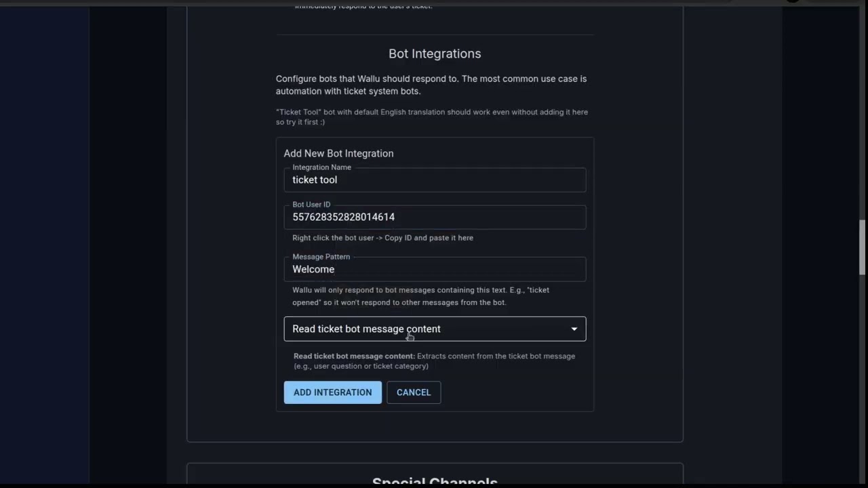
Task: Click the page's vertical scrollbar thumb
Action: pyautogui.click(x=862, y=247)
